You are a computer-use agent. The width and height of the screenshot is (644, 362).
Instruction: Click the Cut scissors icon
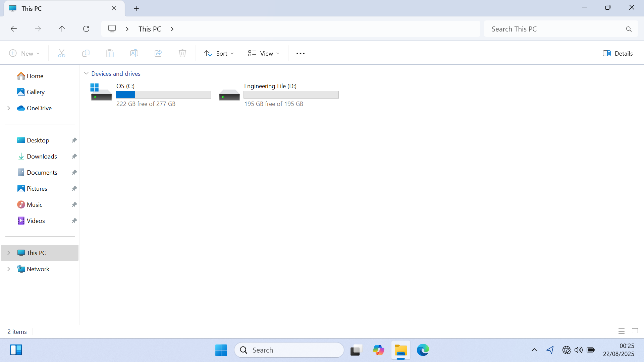coord(62,53)
